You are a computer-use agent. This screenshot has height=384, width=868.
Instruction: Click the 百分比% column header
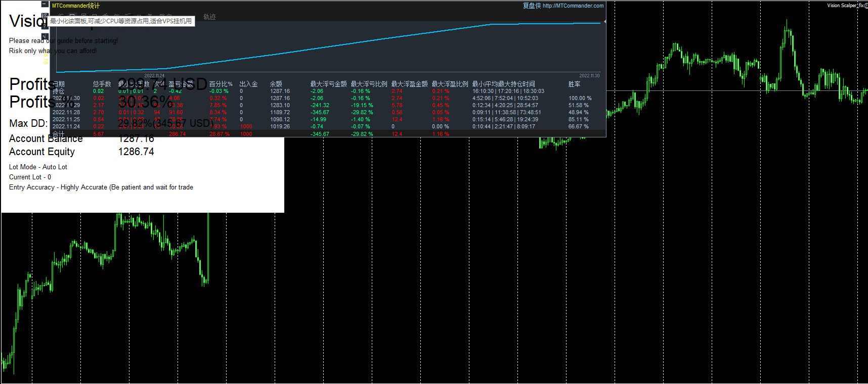pos(221,84)
